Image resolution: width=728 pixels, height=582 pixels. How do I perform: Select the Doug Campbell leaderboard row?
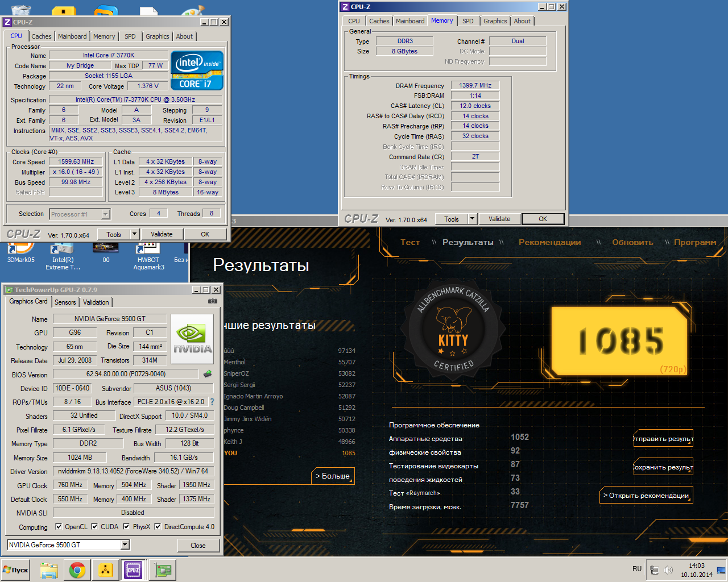click(x=289, y=408)
